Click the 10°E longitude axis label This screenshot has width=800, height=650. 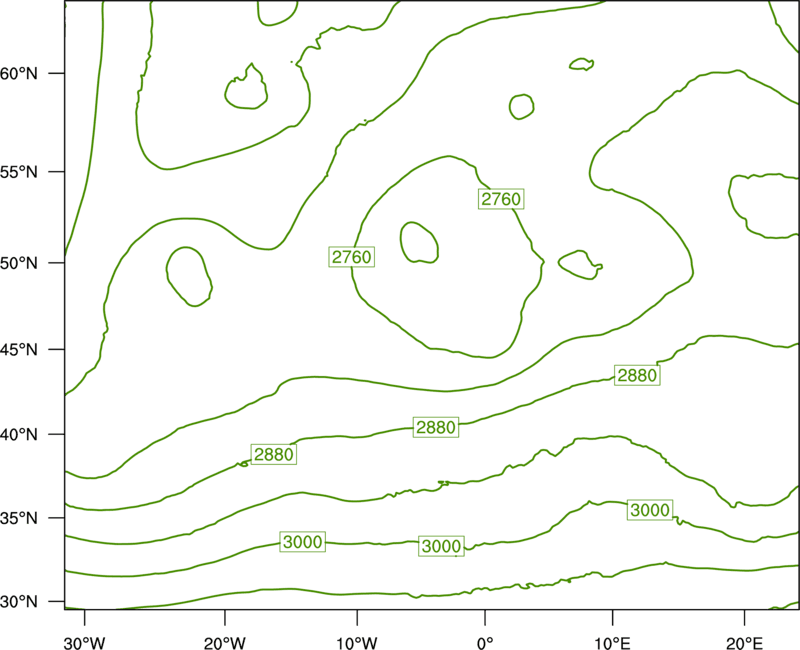pyautogui.click(x=613, y=643)
